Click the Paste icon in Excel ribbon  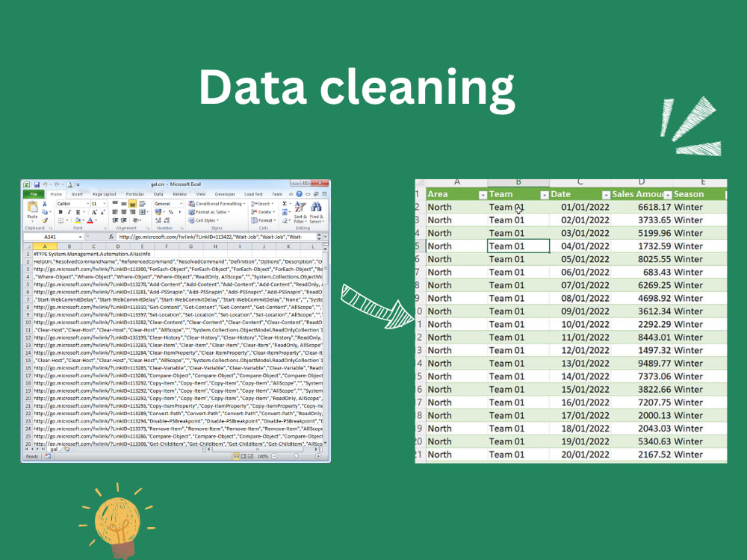[x=32, y=208]
